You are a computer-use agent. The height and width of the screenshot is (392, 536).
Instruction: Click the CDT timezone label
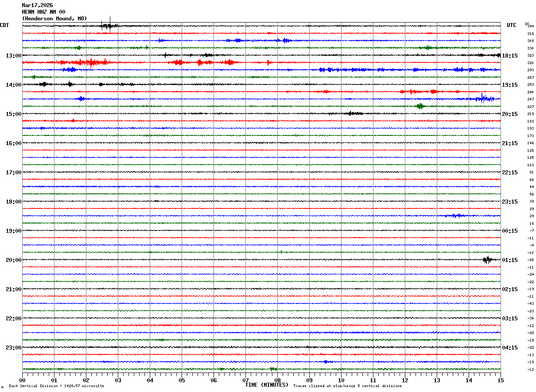coord(4,25)
